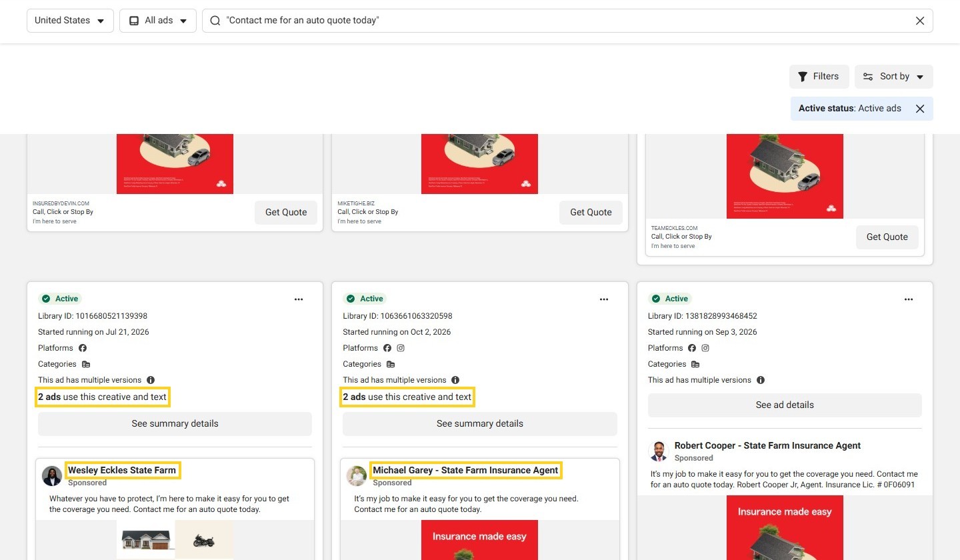The height and width of the screenshot is (560, 960).
Task: Click the active status checkmark on Jul 21 ad
Action: click(x=46, y=299)
